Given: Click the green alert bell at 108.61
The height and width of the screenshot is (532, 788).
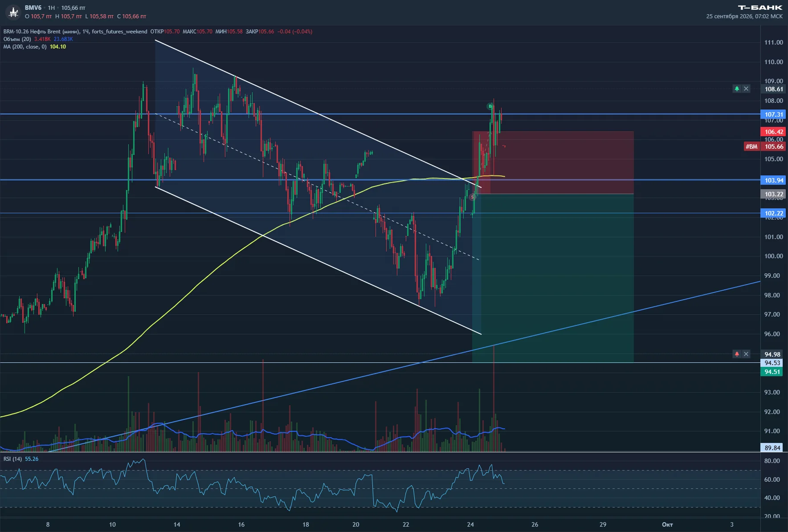Looking at the screenshot, I should [x=737, y=89].
